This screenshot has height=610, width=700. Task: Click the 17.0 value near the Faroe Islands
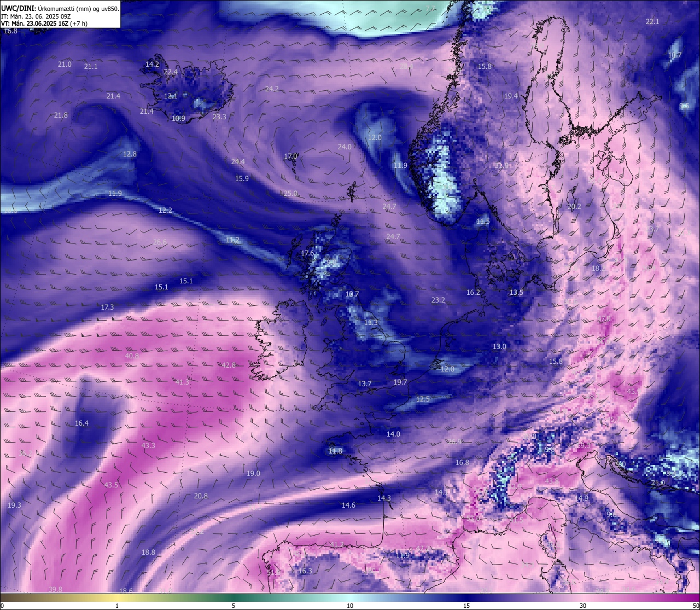point(290,156)
